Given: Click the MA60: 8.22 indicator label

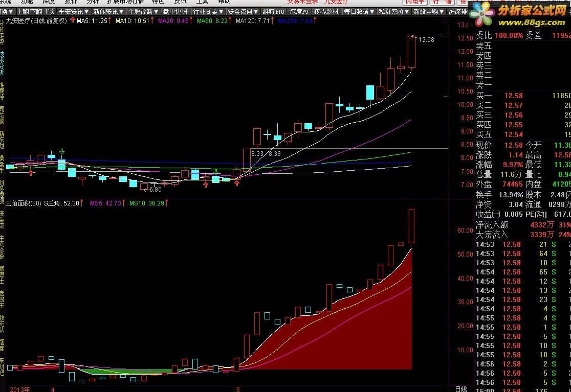Looking at the screenshot, I should [x=212, y=21].
